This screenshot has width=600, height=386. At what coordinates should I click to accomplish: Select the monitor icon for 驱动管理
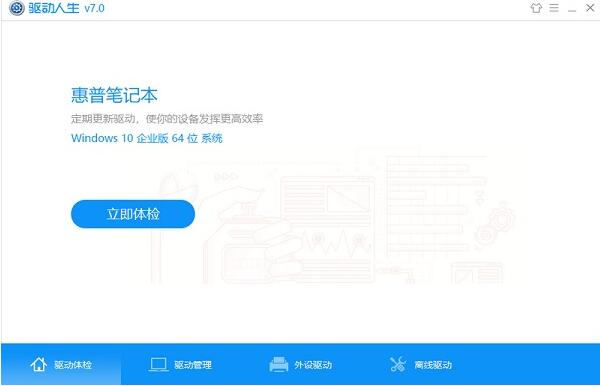coord(158,365)
